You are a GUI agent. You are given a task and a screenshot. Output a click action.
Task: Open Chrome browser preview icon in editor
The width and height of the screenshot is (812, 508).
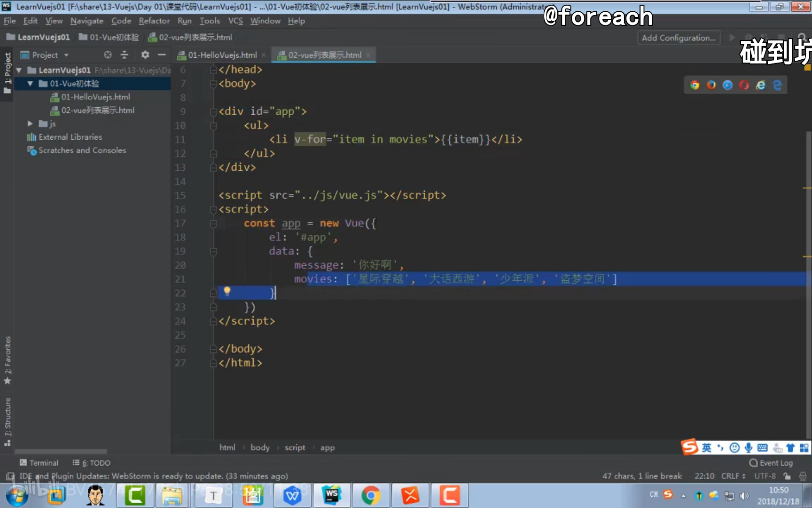695,85
